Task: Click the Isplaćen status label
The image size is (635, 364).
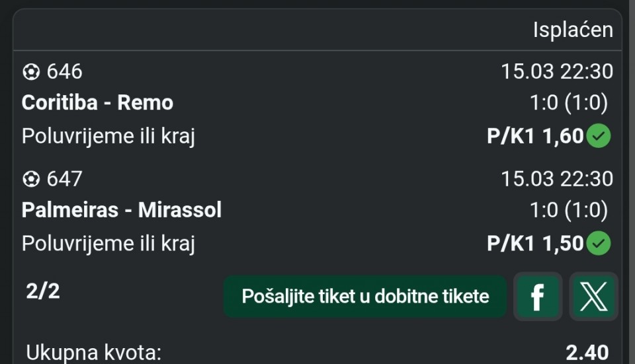Action: pyautogui.click(x=573, y=30)
